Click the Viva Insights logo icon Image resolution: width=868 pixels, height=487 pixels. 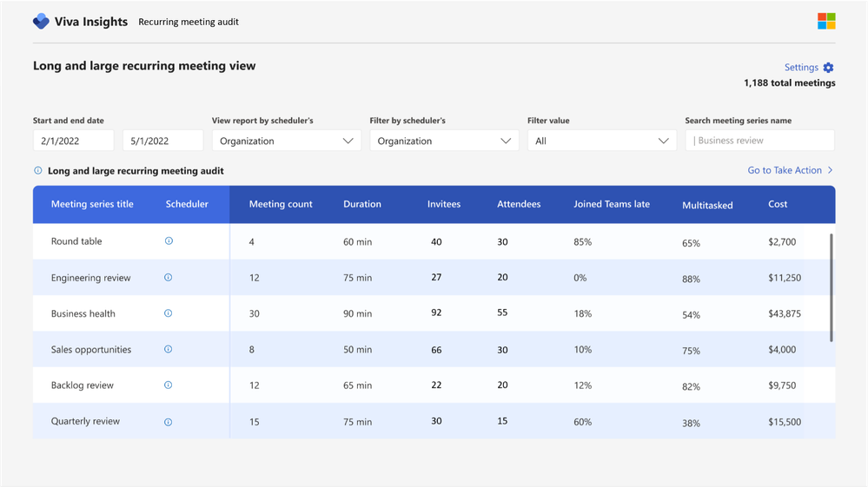[x=41, y=22]
